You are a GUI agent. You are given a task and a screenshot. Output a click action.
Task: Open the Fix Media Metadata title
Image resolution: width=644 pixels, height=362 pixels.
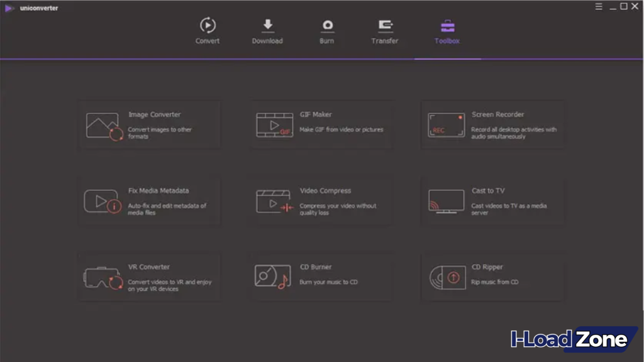(x=158, y=191)
